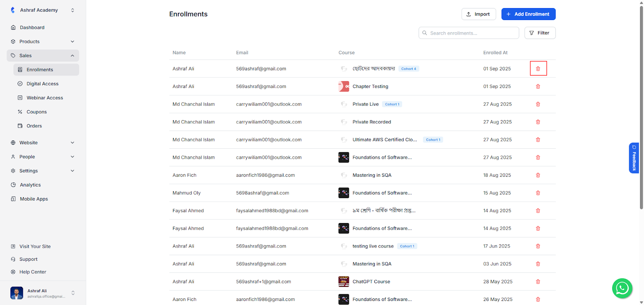Delete Ashraf Ali's Chapter Testing enrollment
Screen dimensions: 644x305
(538, 86)
